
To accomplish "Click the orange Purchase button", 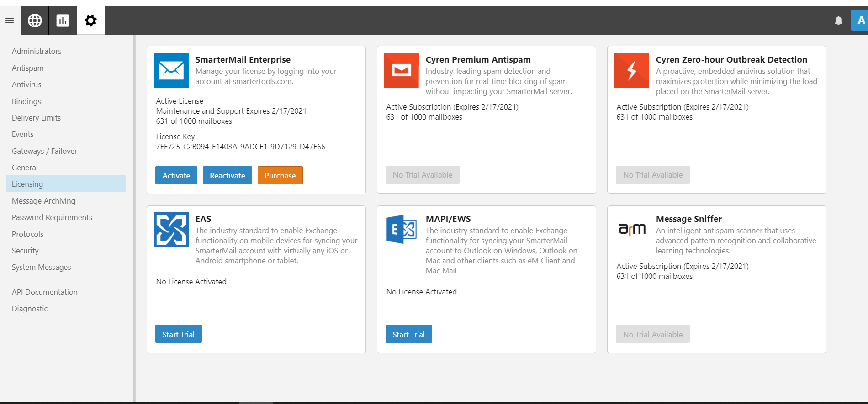I will tap(280, 175).
